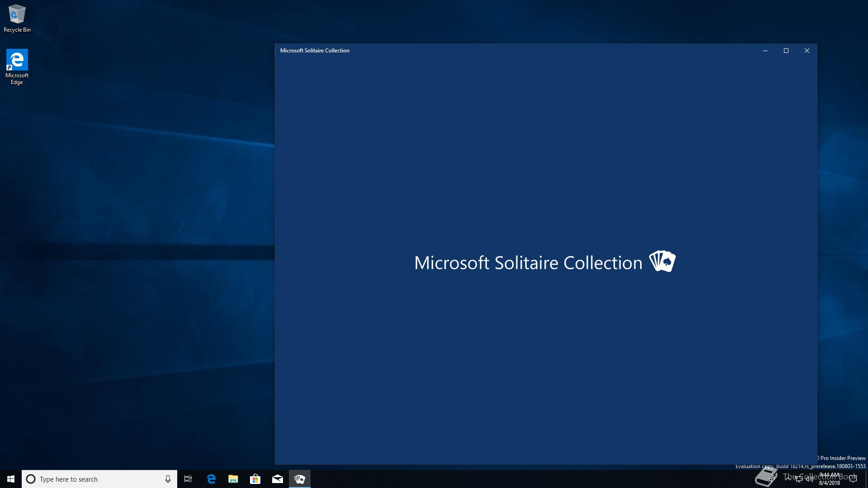Open the Windows Start menu
This screenshot has height=488, width=868.
[11, 479]
